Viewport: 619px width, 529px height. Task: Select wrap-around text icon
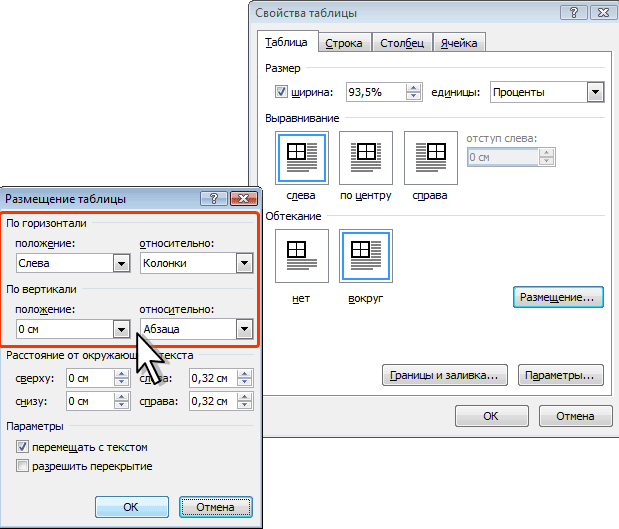[366, 256]
